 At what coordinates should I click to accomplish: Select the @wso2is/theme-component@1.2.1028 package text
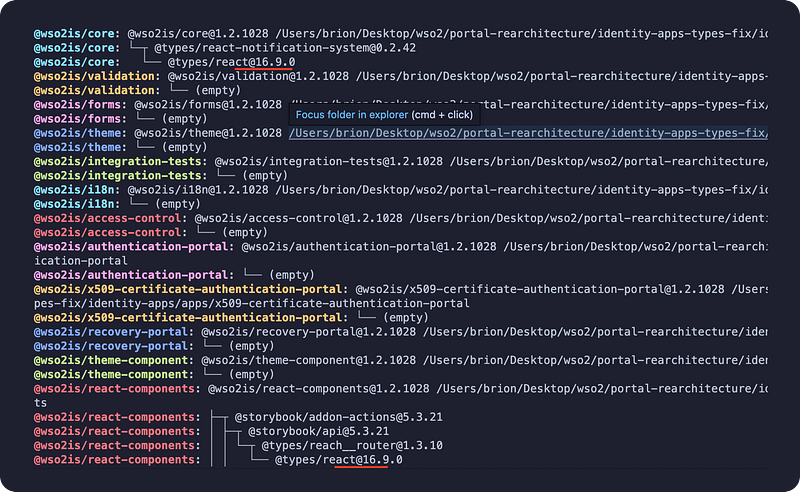(309, 360)
